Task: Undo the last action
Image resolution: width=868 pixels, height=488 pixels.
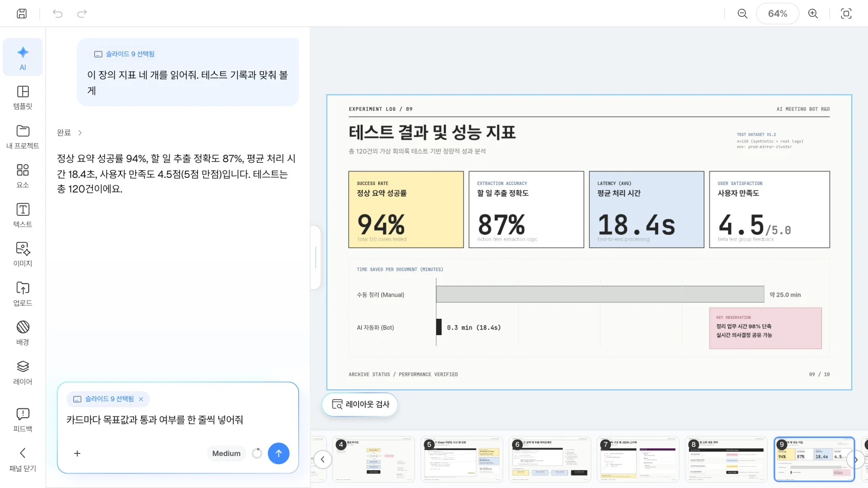Action: pyautogui.click(x=58, y=14)
